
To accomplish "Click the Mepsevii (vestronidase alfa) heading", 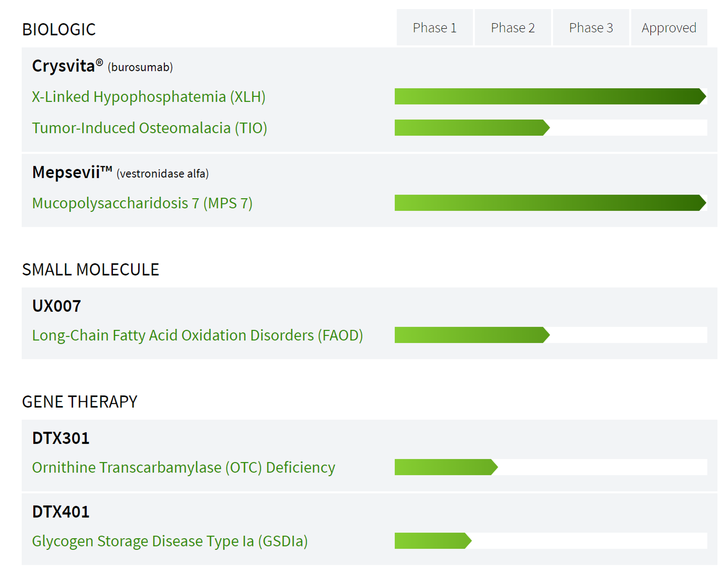I will 120,173.
